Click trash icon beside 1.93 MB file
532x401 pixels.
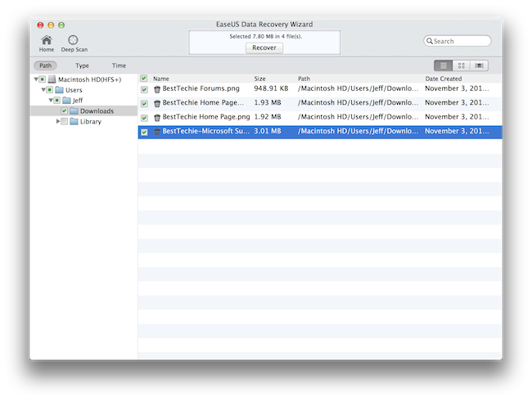pyautogui.click(x=157, y=103)
